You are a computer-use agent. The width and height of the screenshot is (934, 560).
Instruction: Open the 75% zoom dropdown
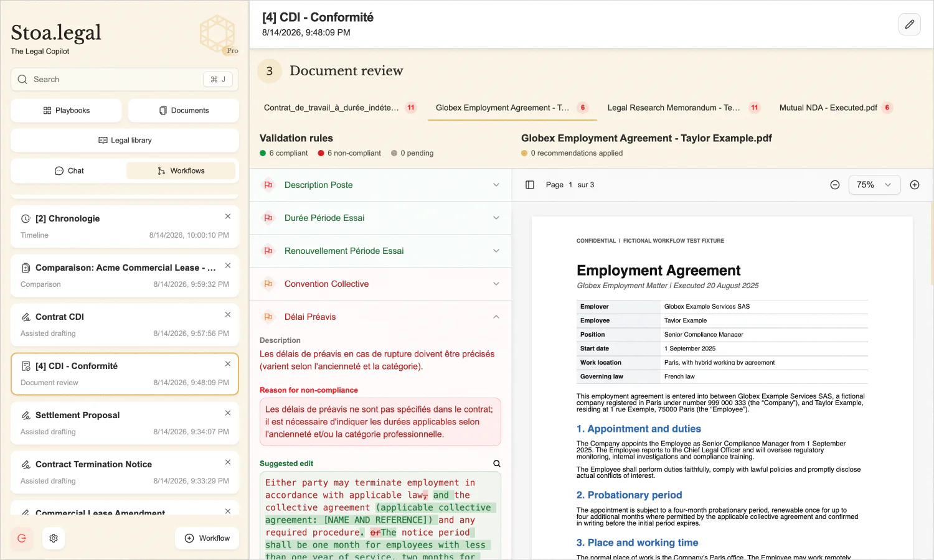874,185
